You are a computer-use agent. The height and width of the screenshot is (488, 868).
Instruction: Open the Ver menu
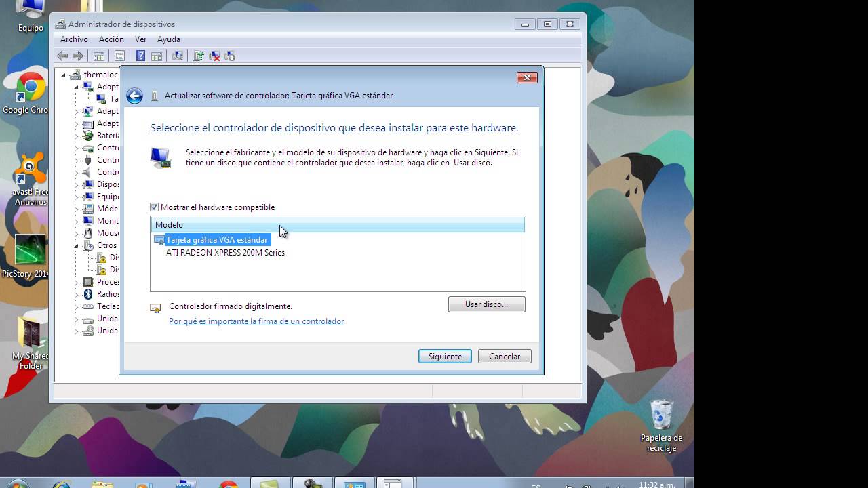(140, 39)
